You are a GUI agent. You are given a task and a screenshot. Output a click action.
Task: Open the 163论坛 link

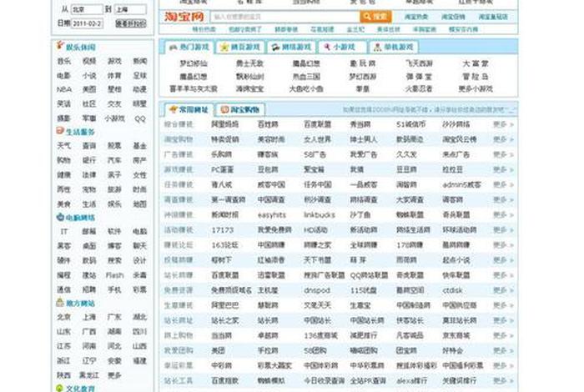(x=224, y=245)
